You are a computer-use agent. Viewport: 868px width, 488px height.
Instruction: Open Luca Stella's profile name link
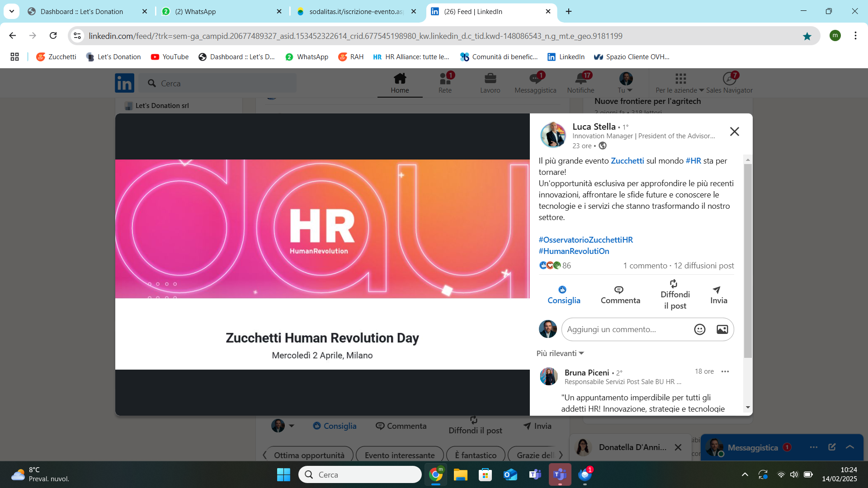594,127
